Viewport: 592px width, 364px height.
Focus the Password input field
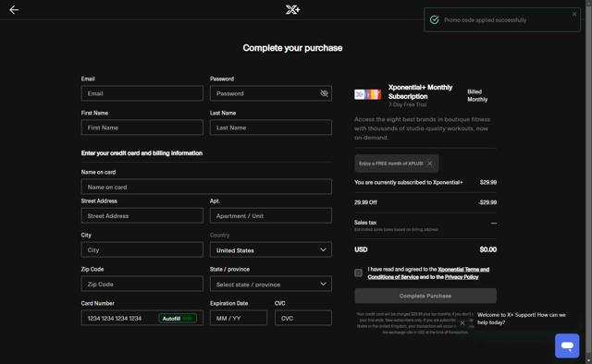click(x=271, y=93)
